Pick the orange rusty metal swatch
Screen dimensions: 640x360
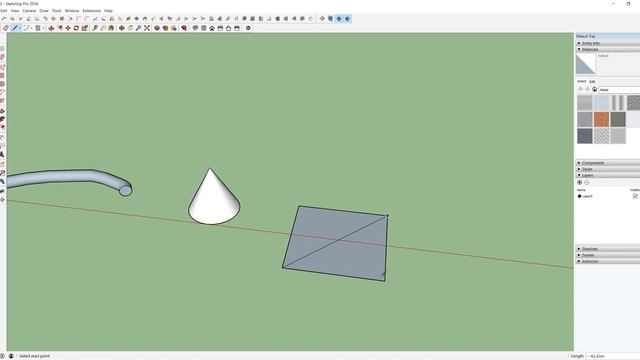click(x=601, y=120)
